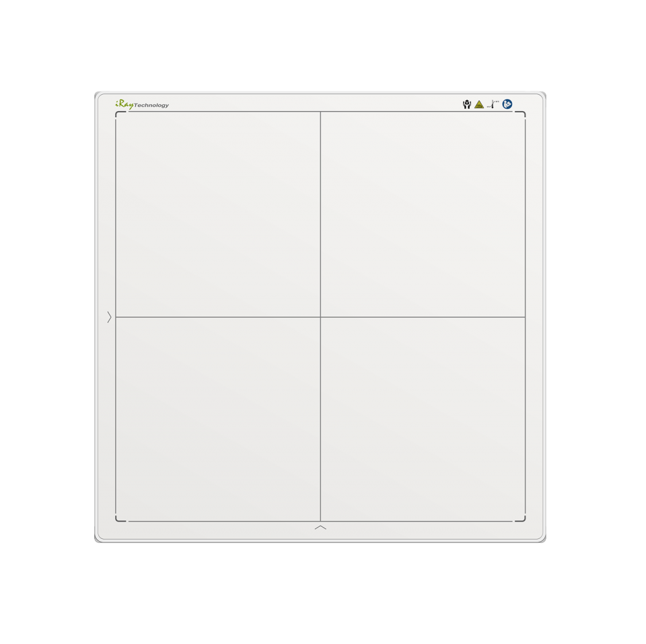The image size is (646, 644).
Task: Select the bottom-left detector quadrant
Action: pyautogui.click(x=218, y=419)
